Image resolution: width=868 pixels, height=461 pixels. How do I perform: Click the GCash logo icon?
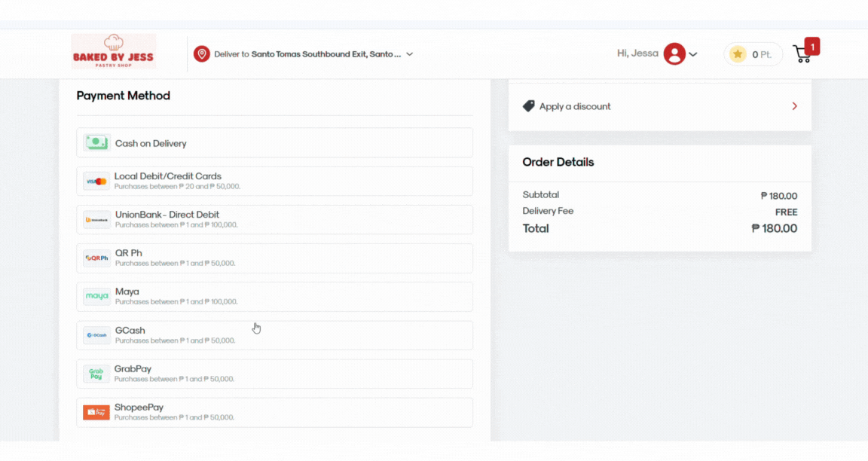(96, 334)
